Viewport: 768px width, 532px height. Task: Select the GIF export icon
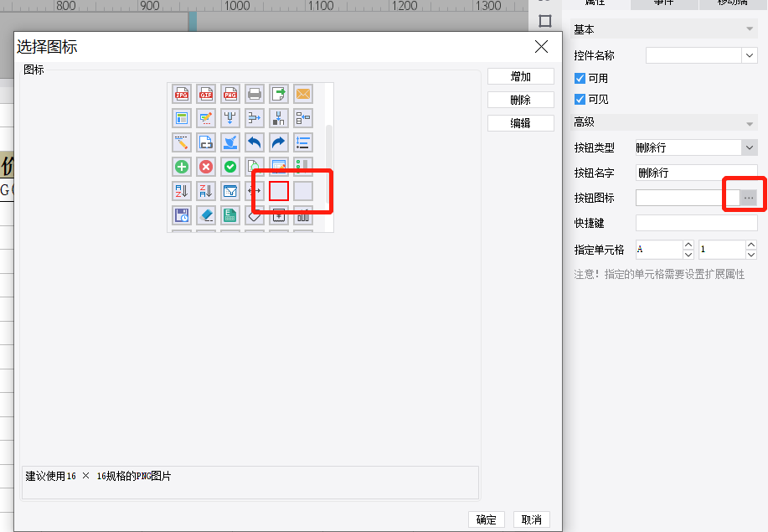tap(206, 94)
